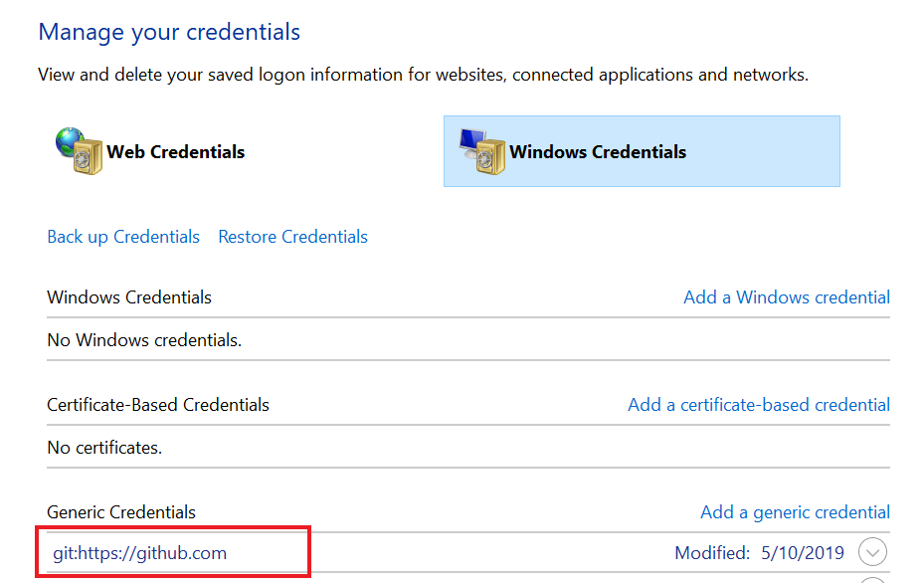924x583 pixels.
Task: Add a generic credential
Action: pyautogui.click(x=794, y=511)
